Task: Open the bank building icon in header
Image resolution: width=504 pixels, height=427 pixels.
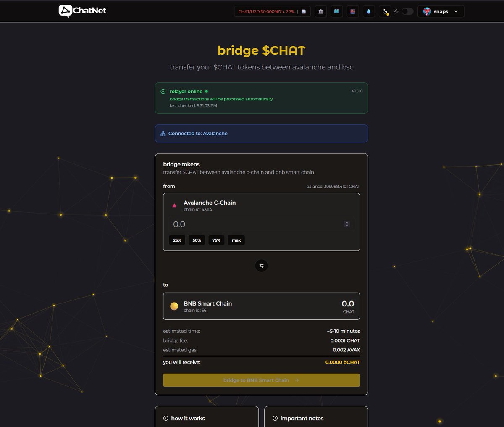Action: 320,11
